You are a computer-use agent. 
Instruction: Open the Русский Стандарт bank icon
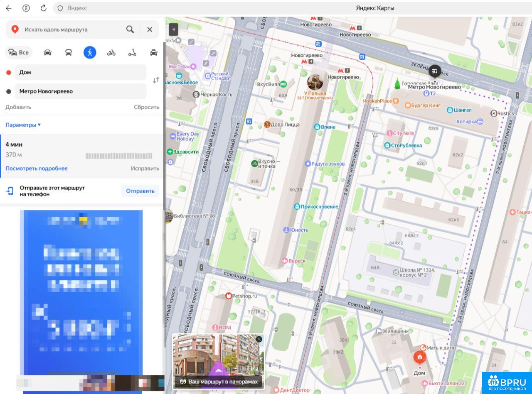[x=207, y=76]
